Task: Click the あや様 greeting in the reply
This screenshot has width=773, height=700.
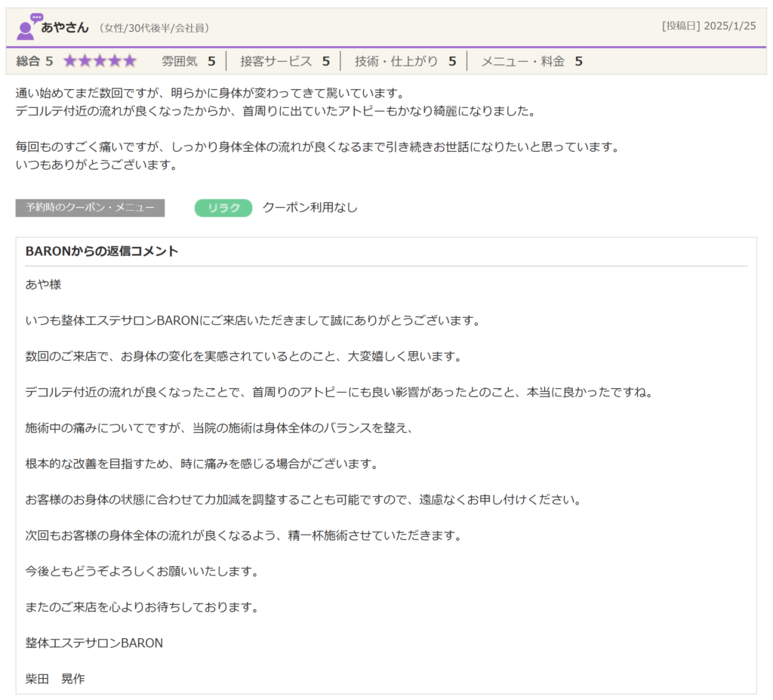Action: click(43, 285)
